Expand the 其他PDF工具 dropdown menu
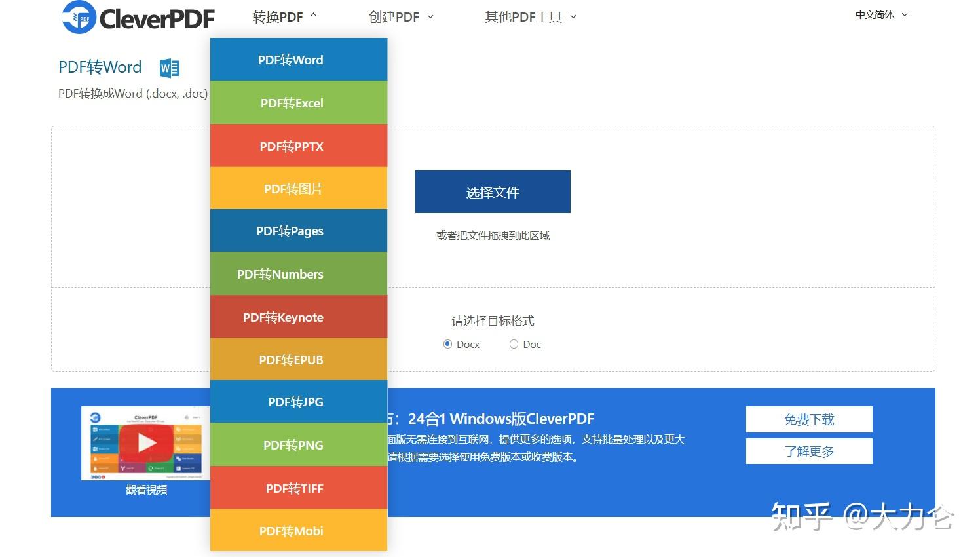Viewport: 980px width, 557px height. pyautogui.click(x=531, y=17)
